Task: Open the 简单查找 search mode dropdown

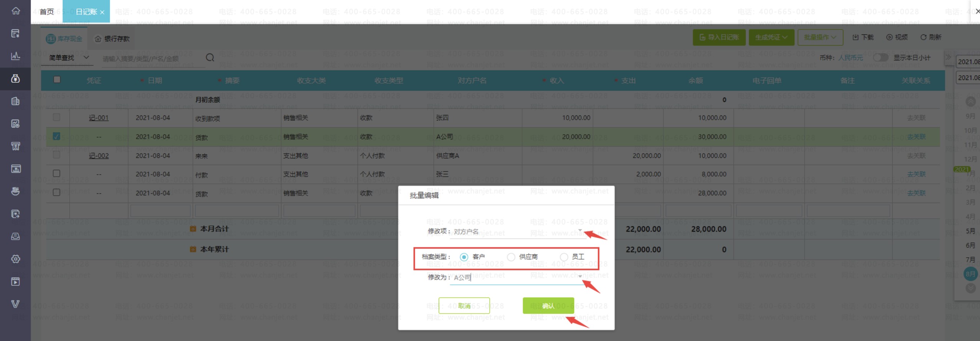Action: (69, 57)
